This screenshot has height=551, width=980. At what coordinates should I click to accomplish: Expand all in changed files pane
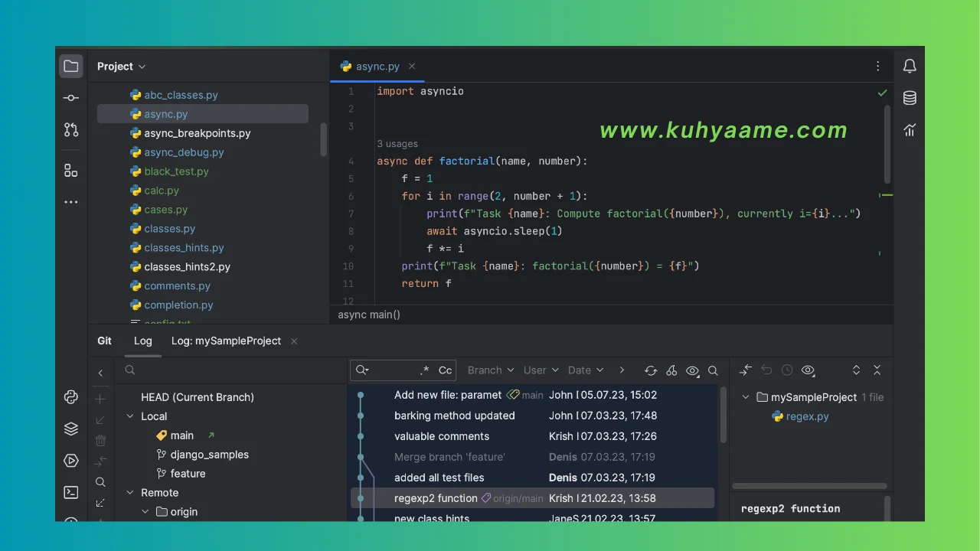(857, 370)
